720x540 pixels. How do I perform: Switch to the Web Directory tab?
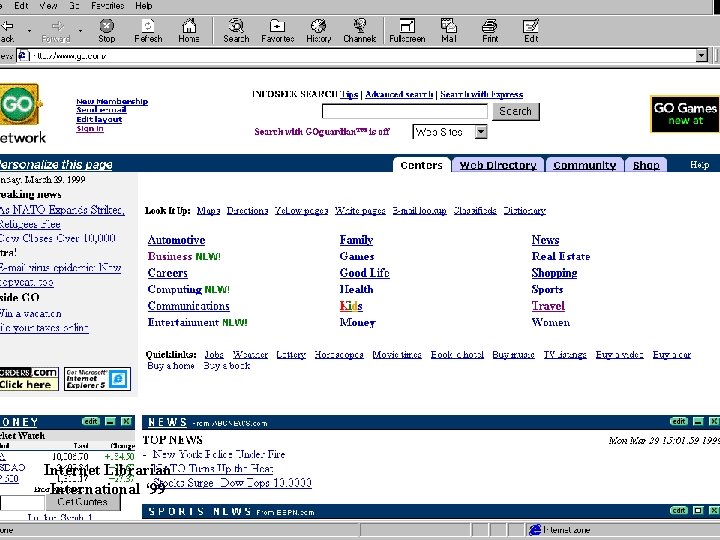coord(498,165)
